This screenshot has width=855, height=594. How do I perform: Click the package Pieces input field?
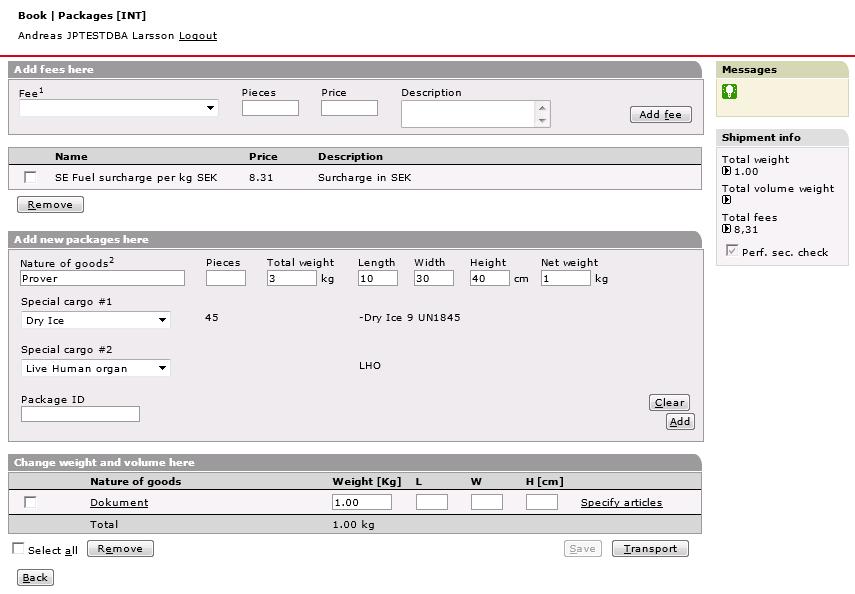click(x=226, y=278)
